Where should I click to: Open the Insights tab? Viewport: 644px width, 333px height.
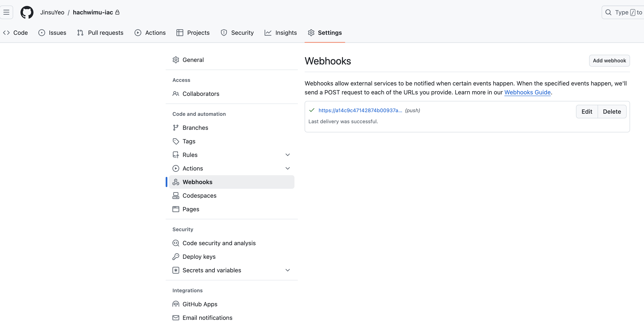(280, 32)
